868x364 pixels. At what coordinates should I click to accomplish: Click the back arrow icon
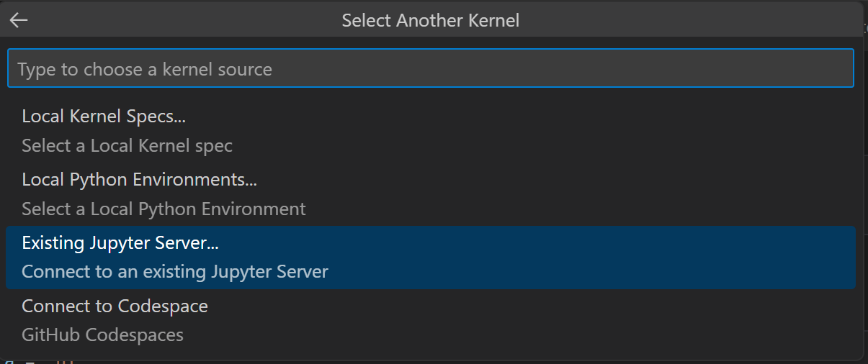pyautogui.click(x=19, y=20)
